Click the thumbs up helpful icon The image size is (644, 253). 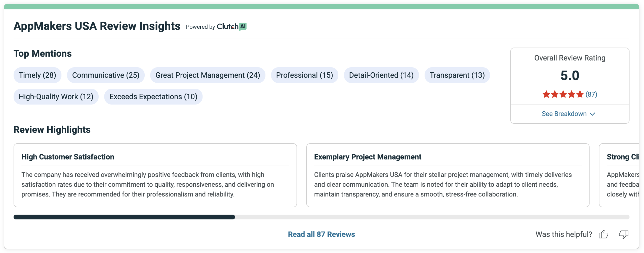pos(603,234)
